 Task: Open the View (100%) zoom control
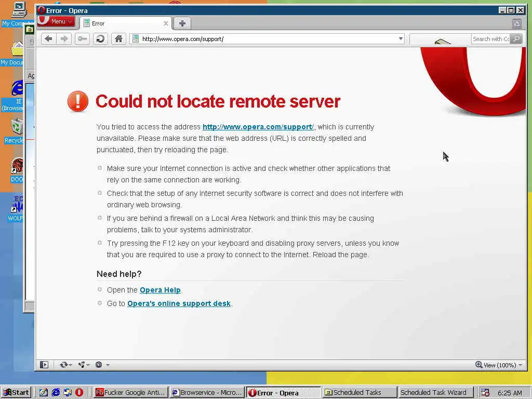tap(499, 365)
